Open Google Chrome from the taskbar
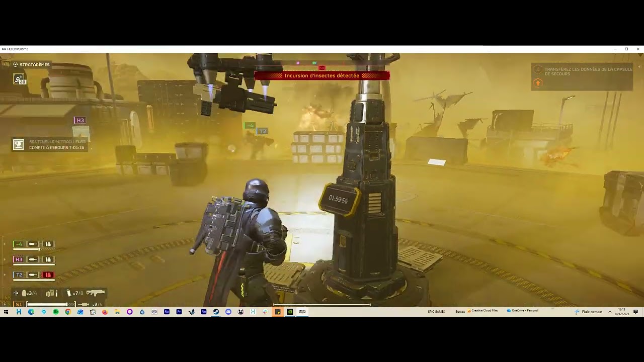644x362 pixels. point(68,312)
